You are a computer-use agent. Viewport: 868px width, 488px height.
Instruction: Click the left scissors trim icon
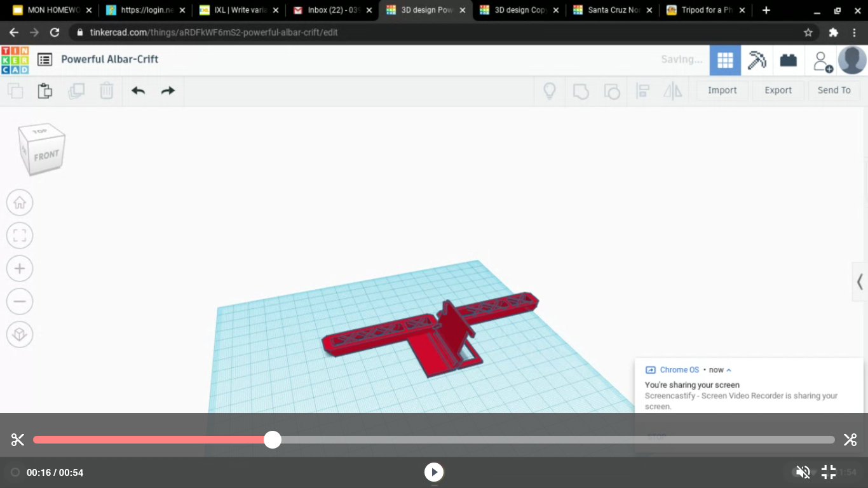[x=17, y=440]
